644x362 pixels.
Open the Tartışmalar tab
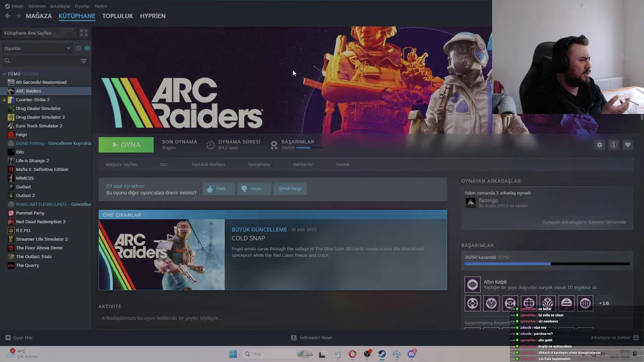(259, 164)
